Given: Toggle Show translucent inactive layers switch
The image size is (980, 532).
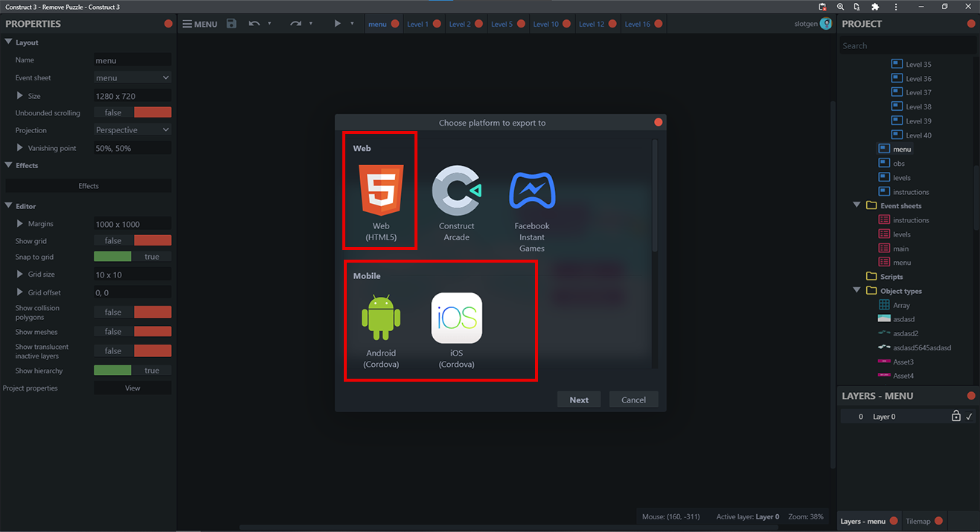Looking at the screenshot, I should [132, 351].
